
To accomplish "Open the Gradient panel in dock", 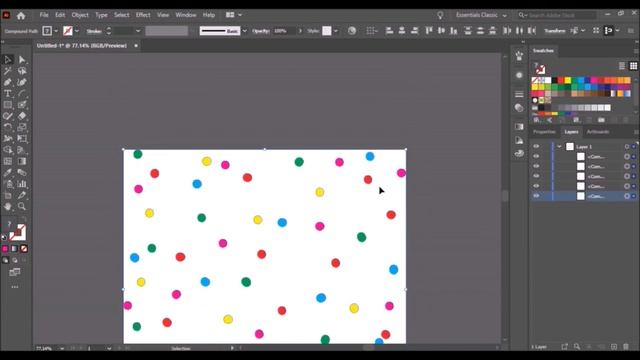I will [519, 127].
